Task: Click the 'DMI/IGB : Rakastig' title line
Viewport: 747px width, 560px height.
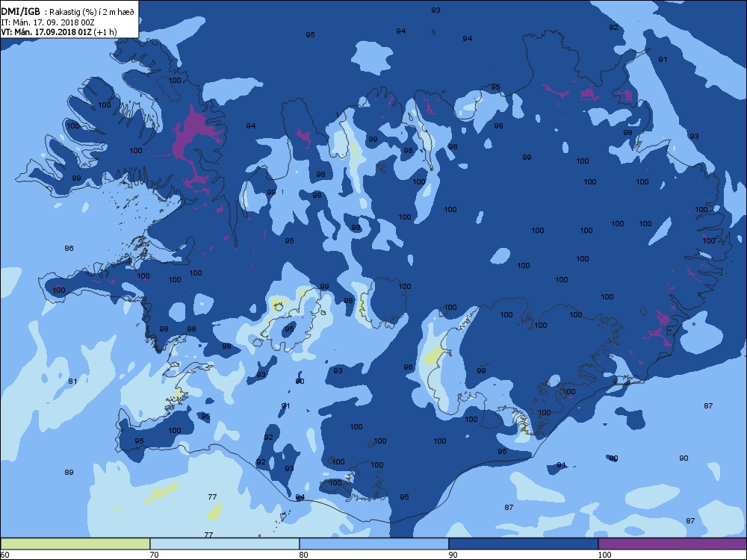Action: tap(68, 12)
